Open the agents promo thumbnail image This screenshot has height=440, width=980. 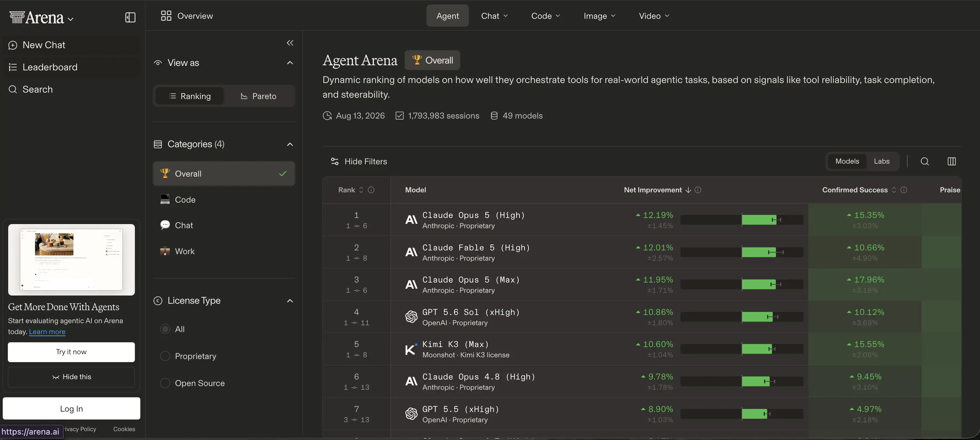pyautogui.click(x=71, y=260)
